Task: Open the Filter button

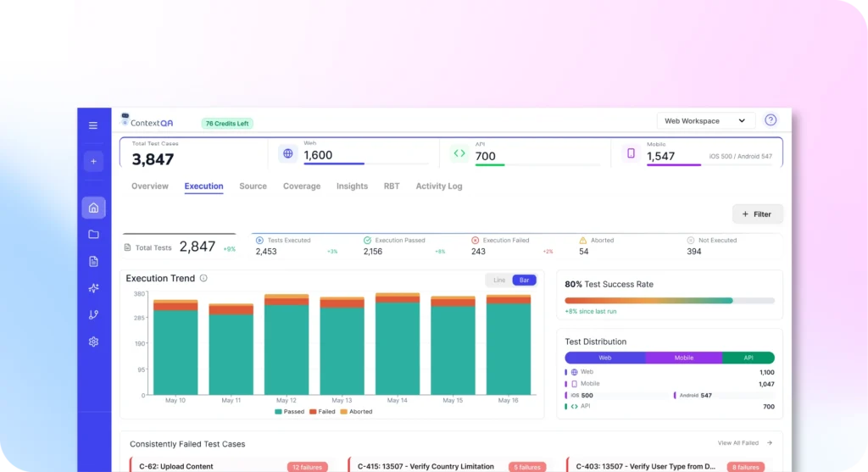Action: tap(757, 214)
